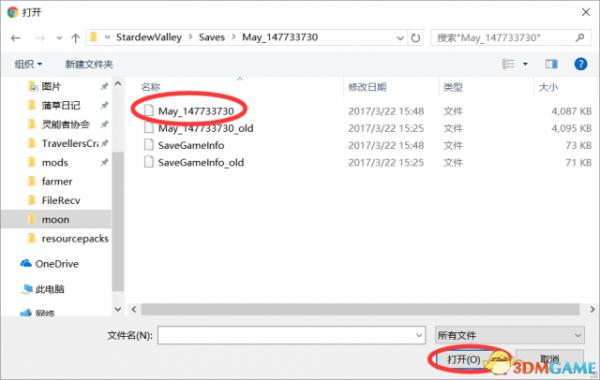This screenshot has height=380, width=600.
Task: Click the 取消 button
Action: click(x=549, y=359)
